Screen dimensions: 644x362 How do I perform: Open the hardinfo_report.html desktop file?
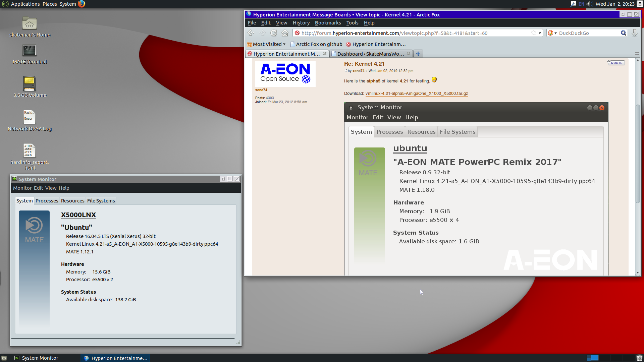[30, 157]
